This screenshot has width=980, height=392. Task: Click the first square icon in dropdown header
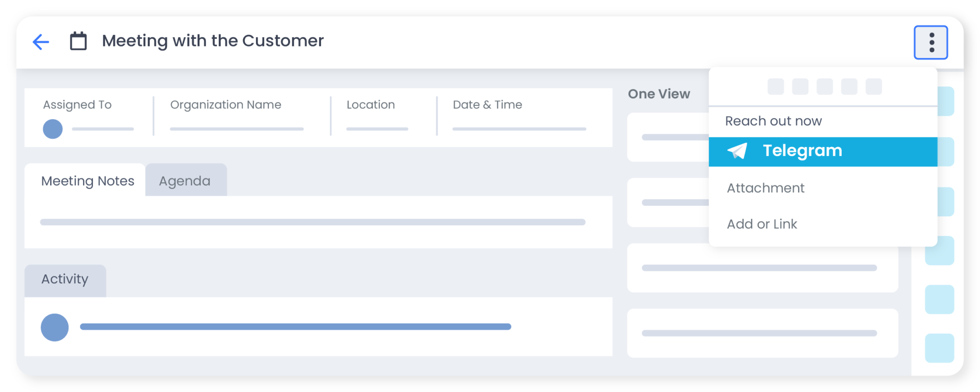(x=776, y=87)
